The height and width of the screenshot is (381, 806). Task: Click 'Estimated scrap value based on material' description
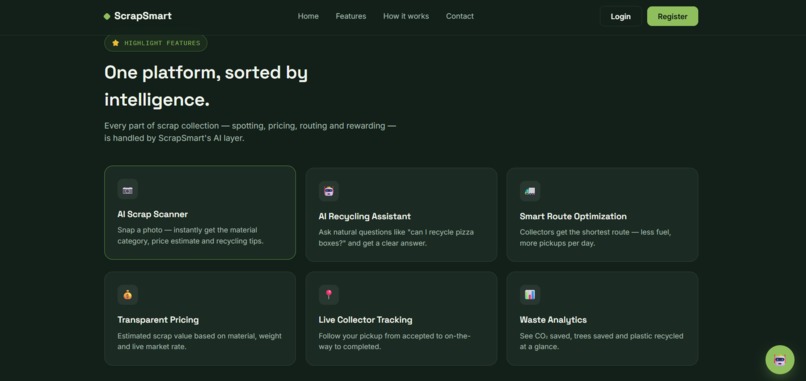coord(199,341)
